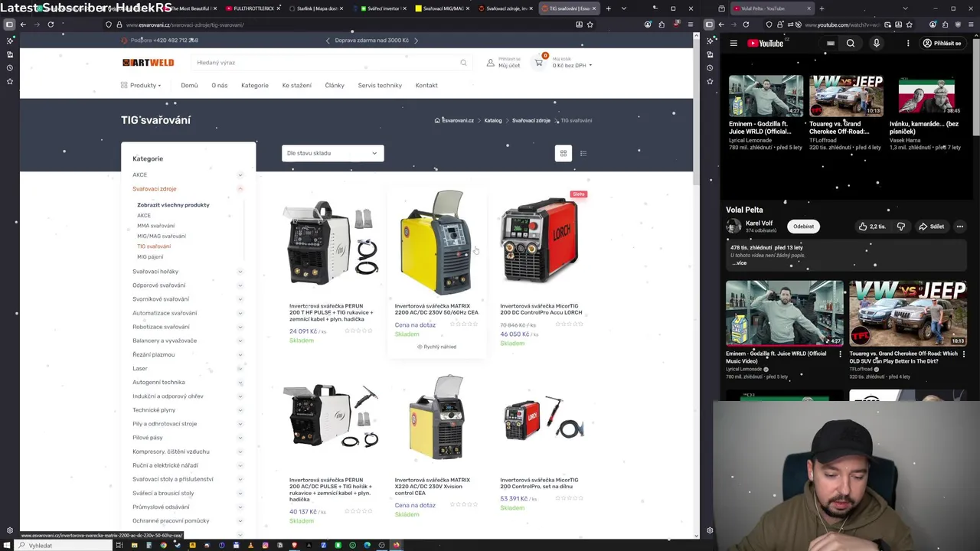Open the Můj košík cart dropdown arrow

[590, 66]
